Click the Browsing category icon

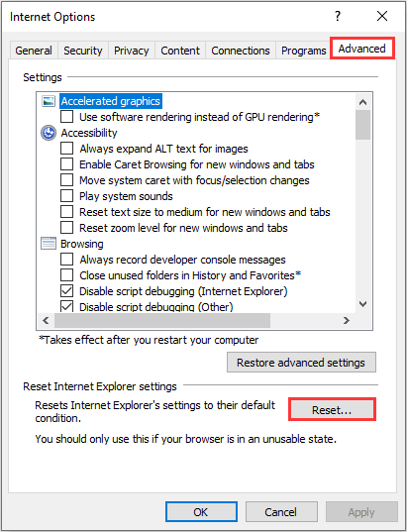point(49,244)
